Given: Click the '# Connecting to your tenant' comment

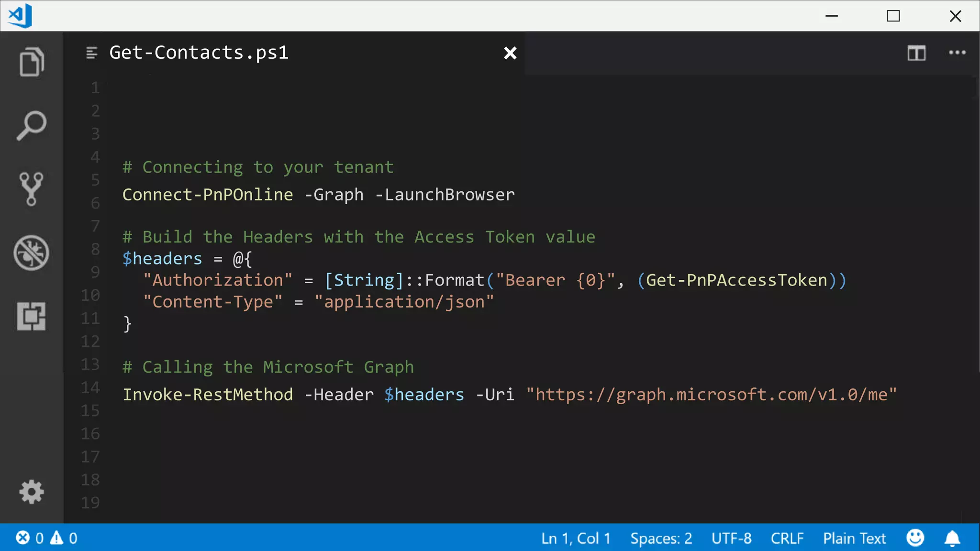Looking at the screenshot, I should click(x=258, y=167).
